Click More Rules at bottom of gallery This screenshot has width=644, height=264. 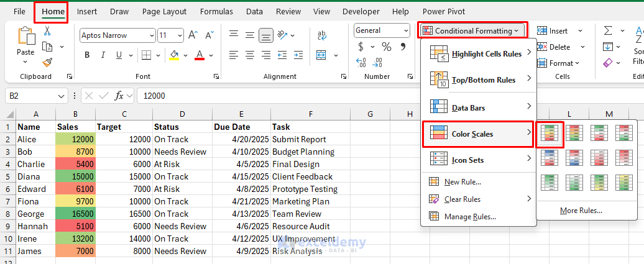coord(581,211)
